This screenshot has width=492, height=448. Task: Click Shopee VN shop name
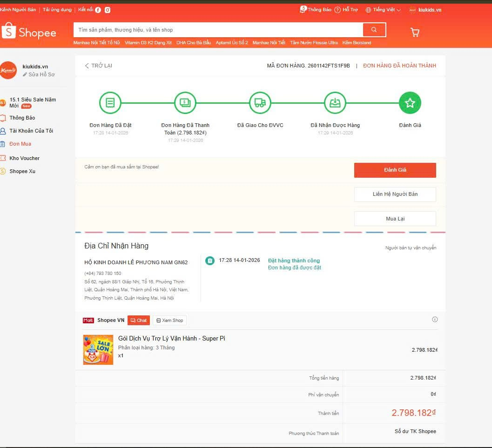pos(111,321)
